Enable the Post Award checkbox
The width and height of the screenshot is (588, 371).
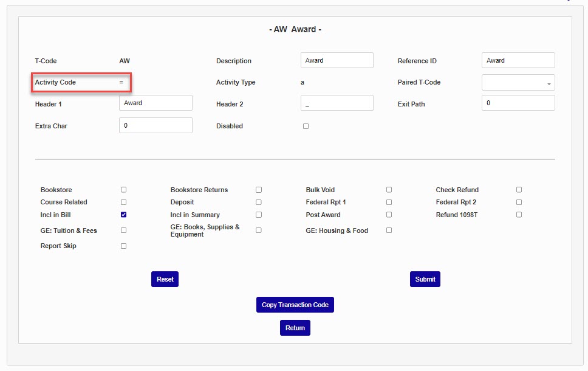(389, 215)
